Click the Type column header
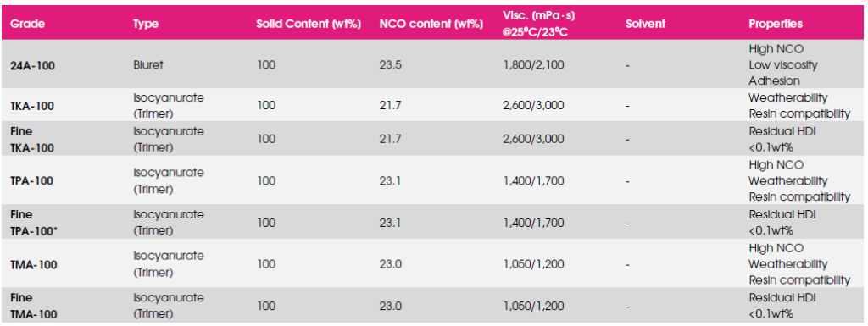Screen dimensions: 868x326 point(146,25)
